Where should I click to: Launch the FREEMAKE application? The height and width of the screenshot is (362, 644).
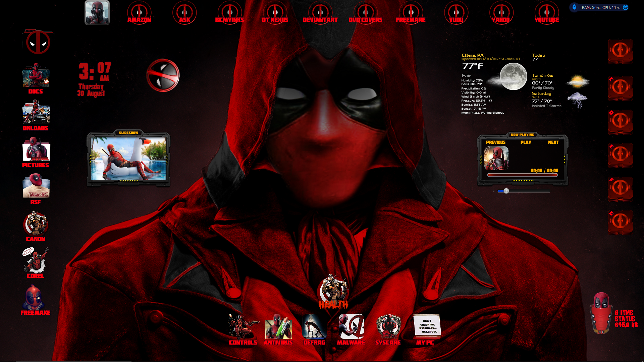click(36, 300)
